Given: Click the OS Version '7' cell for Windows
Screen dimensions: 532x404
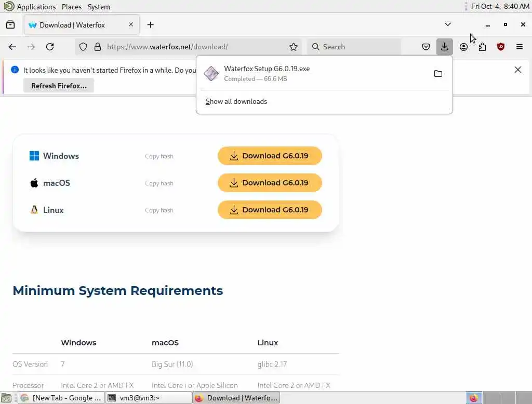Looking at the screenshot, I should [63, 364].
